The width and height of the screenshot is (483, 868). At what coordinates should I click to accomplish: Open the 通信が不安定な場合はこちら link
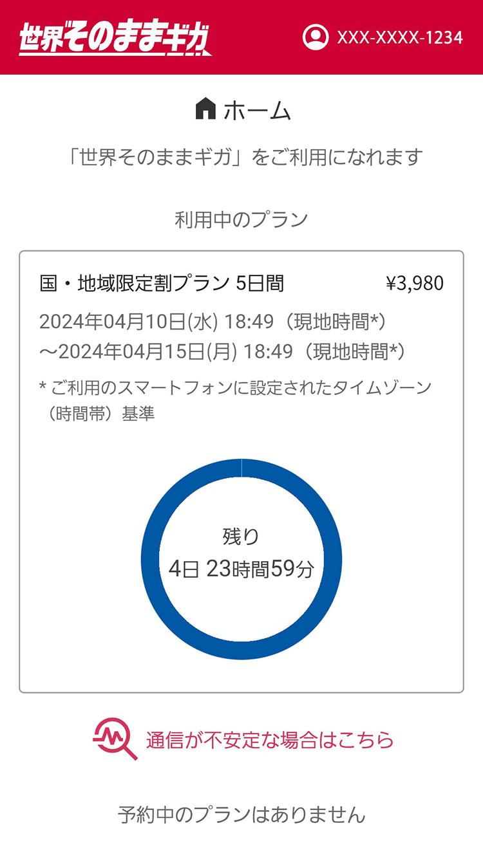[269, 740]
